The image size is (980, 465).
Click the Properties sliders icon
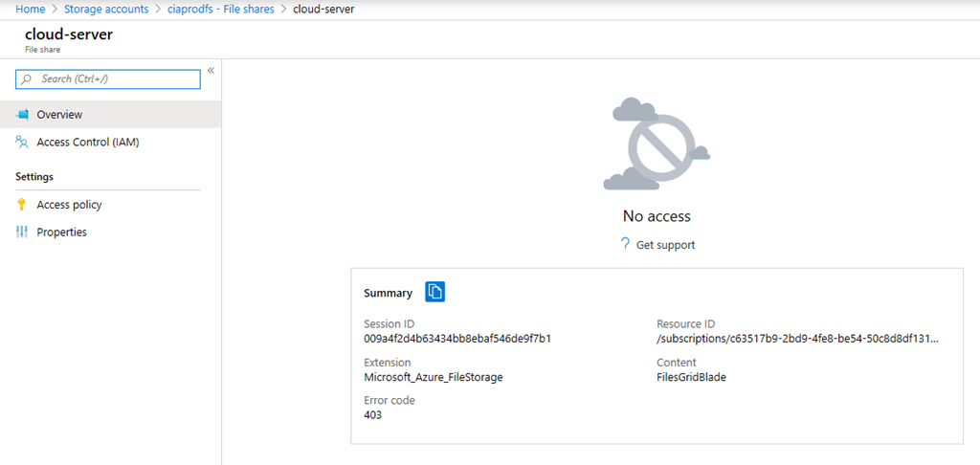tap(22, 232)
